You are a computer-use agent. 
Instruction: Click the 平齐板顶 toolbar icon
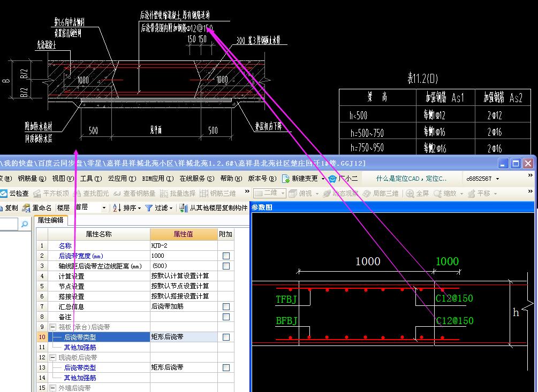click(37, 194)
